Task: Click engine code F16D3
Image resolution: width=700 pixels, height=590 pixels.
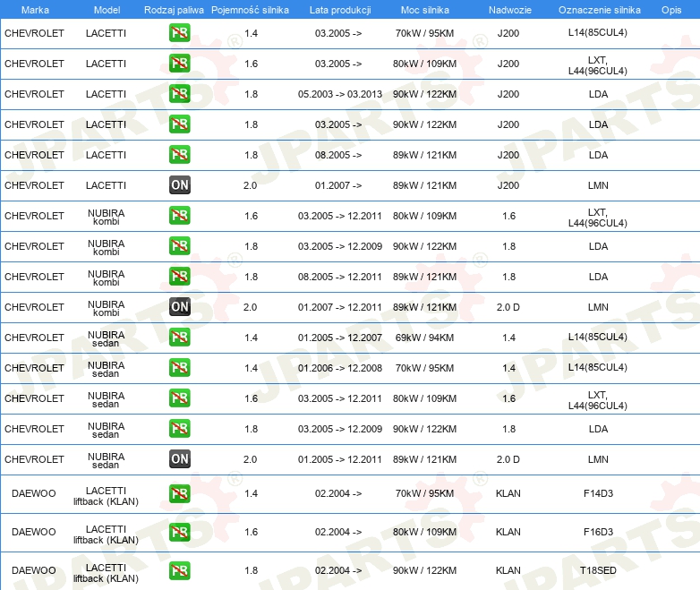Action: (x=598, y=532)
